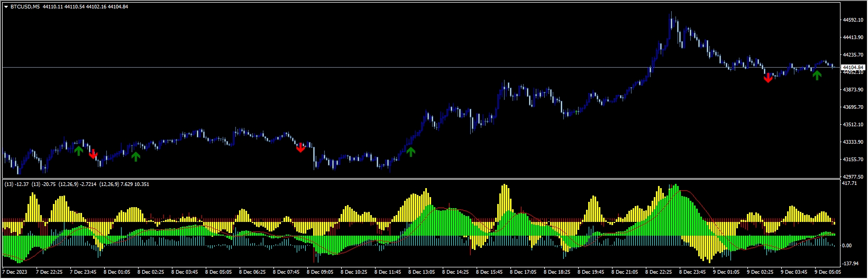Select the green up arrow above 8 Dec 02:25
This screenshot has width=868, height=279.
[x=136, y=156]
